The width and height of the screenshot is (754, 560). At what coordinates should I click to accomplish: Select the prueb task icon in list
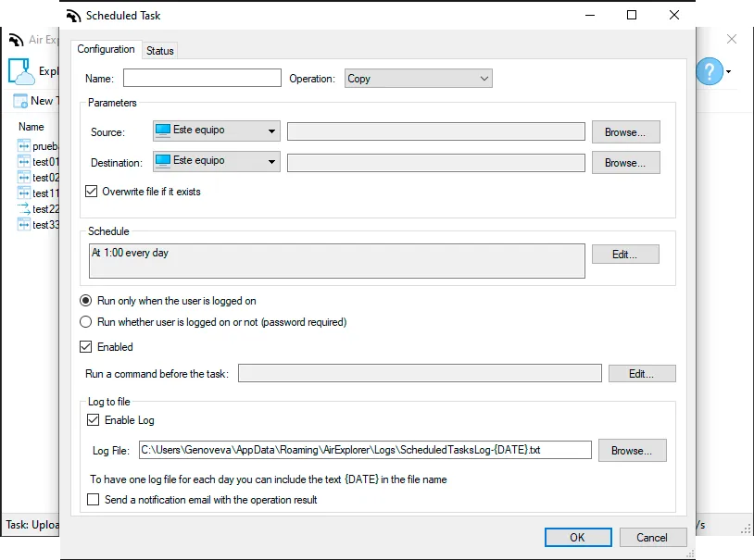click(23, 145)
